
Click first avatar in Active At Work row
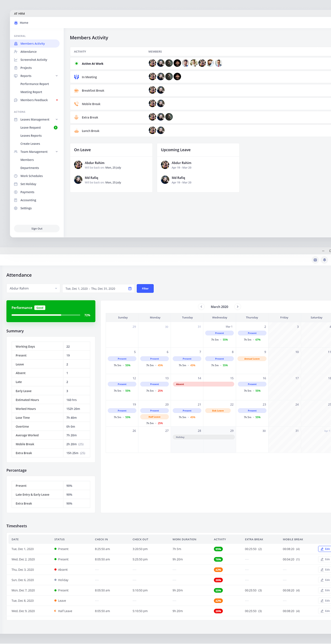(152, 63)
